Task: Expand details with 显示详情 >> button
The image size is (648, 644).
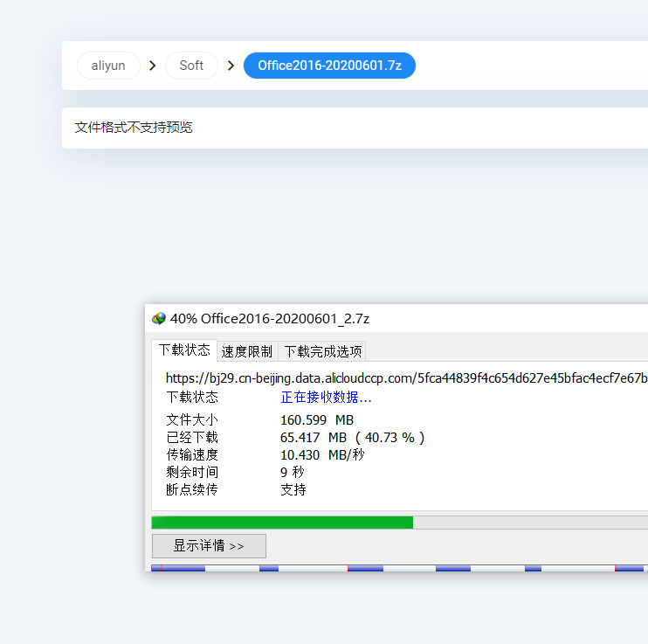Action: tap(209, 546)
